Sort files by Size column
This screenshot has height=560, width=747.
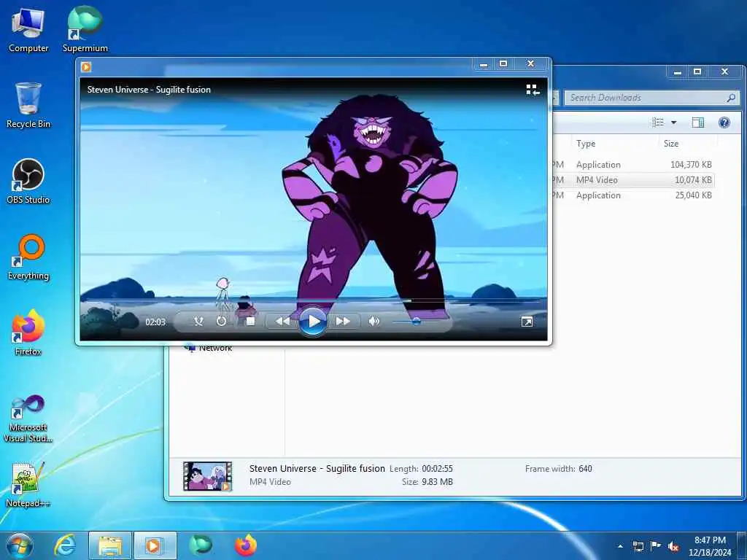tap(687, 144)
